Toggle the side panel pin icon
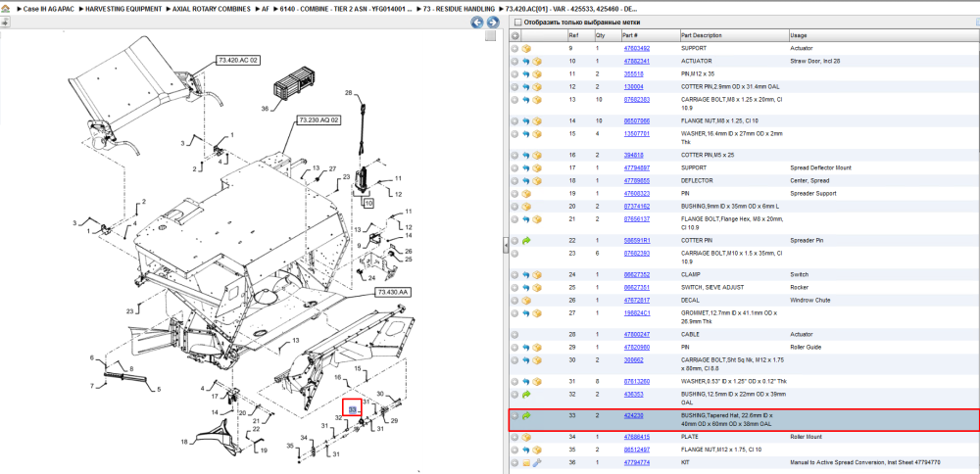Screen dimensions: 980x474 pyautogui.click(x=5, y=22)
